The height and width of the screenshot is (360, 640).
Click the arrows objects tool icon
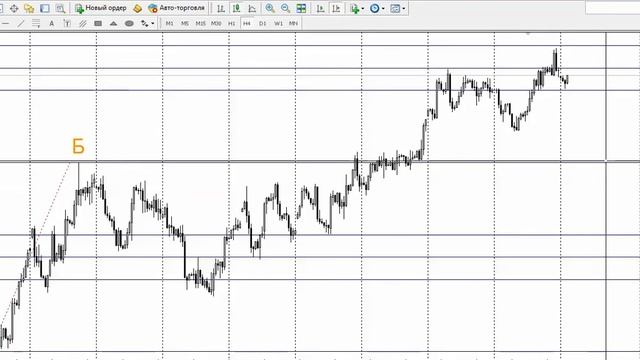(144, 24)
